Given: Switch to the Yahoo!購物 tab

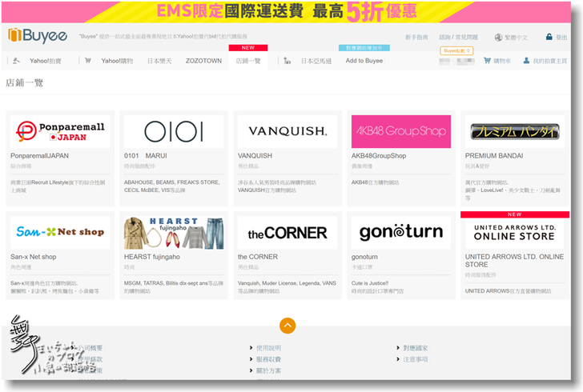Looking at the screenshot, I should coord(117,61).
